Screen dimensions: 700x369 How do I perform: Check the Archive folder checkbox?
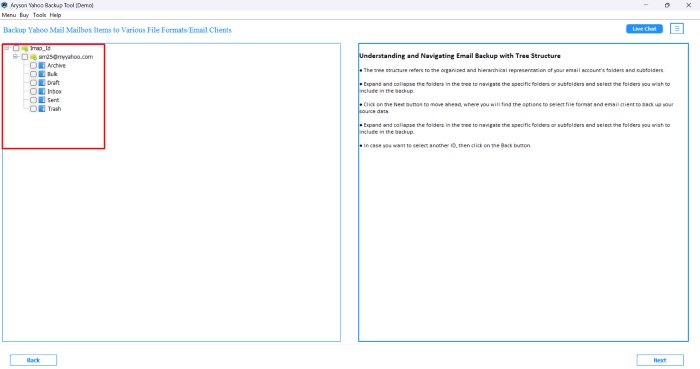point(33,66)
